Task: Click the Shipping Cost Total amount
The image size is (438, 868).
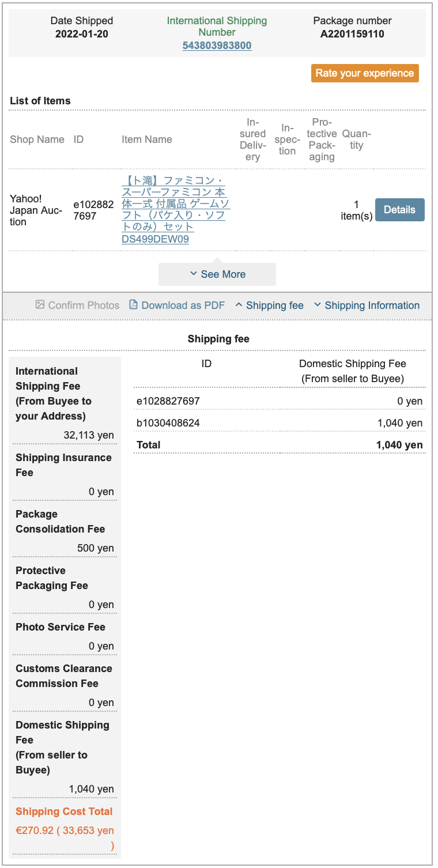Action: click(65, 838)
